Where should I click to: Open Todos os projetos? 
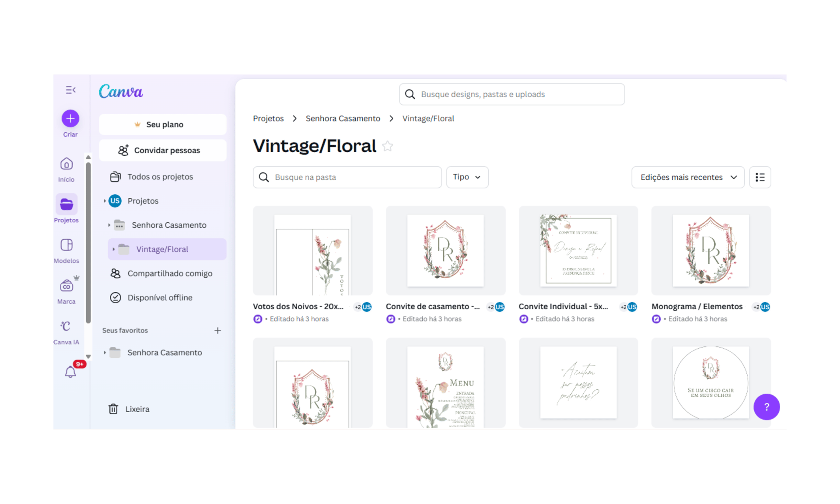point(160,177)
